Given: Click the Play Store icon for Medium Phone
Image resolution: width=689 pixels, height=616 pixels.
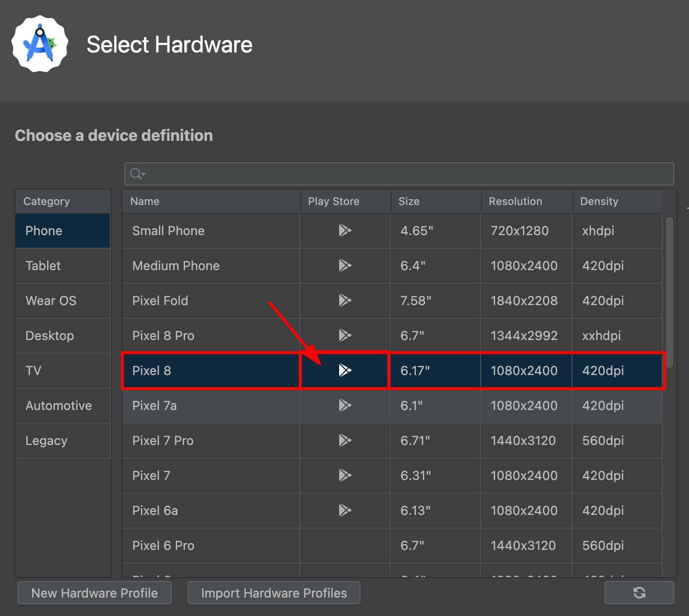Looking at the screenshot, I should [x=345, y=266].
